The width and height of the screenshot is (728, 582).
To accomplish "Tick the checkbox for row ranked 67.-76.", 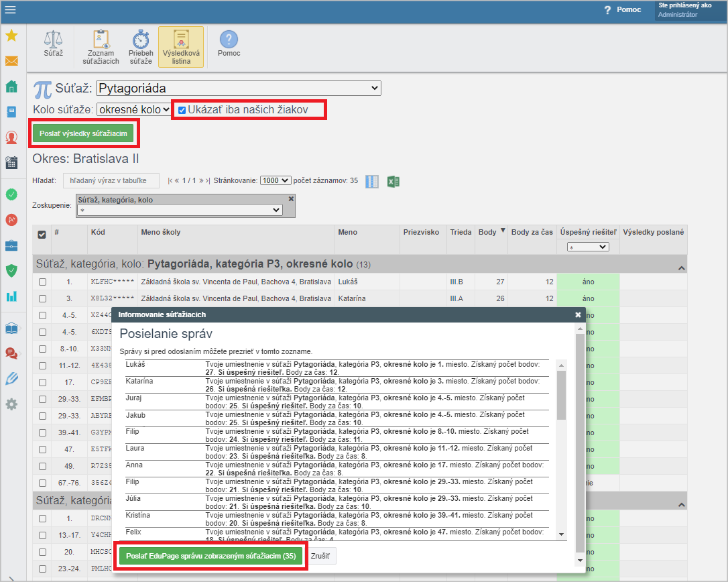I will [43, 483].
